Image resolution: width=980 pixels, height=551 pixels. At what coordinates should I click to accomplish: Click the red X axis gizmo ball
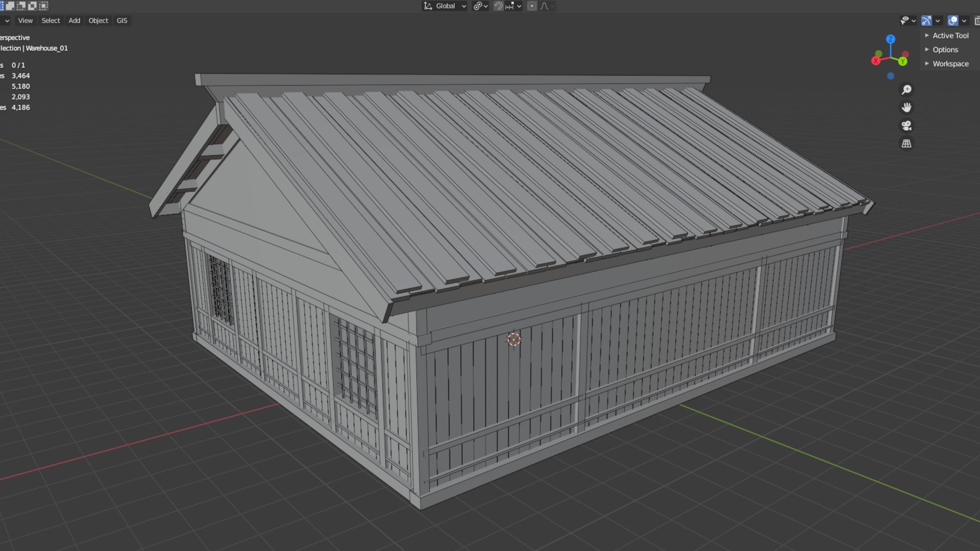point(876,61)
